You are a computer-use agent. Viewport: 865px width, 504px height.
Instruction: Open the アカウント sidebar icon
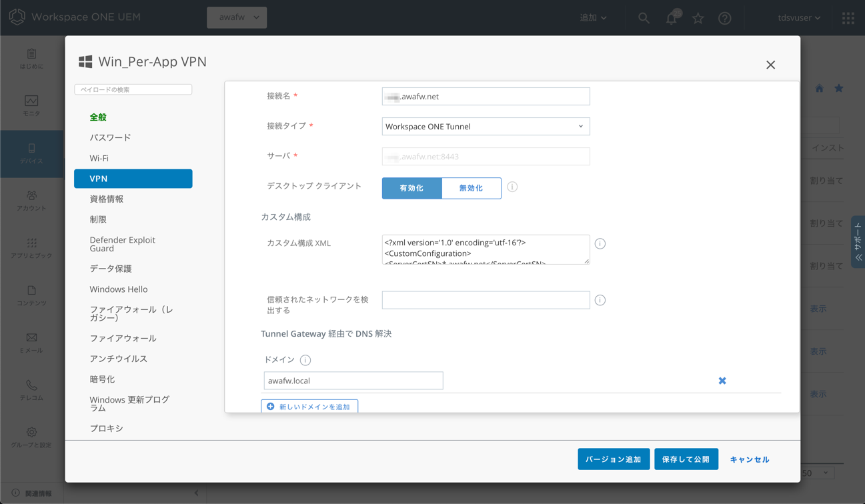[x=31, y=195]
